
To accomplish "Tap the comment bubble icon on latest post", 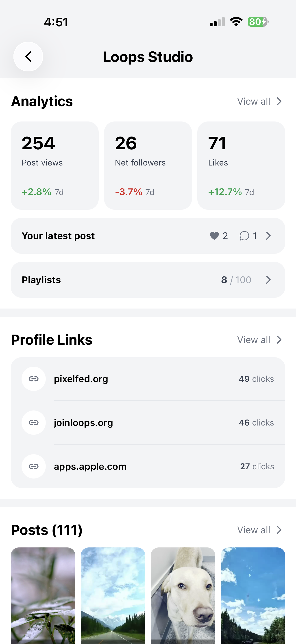I will (x=244, y=236).
